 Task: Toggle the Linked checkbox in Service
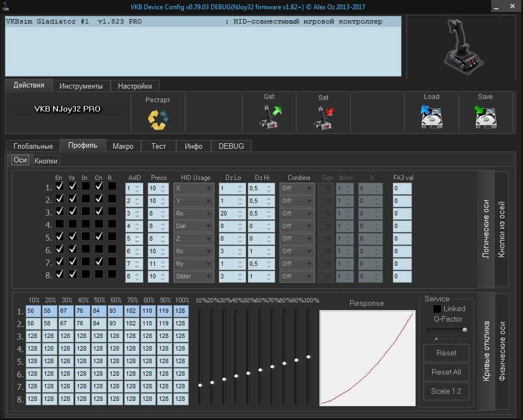[x=437, y=309]
